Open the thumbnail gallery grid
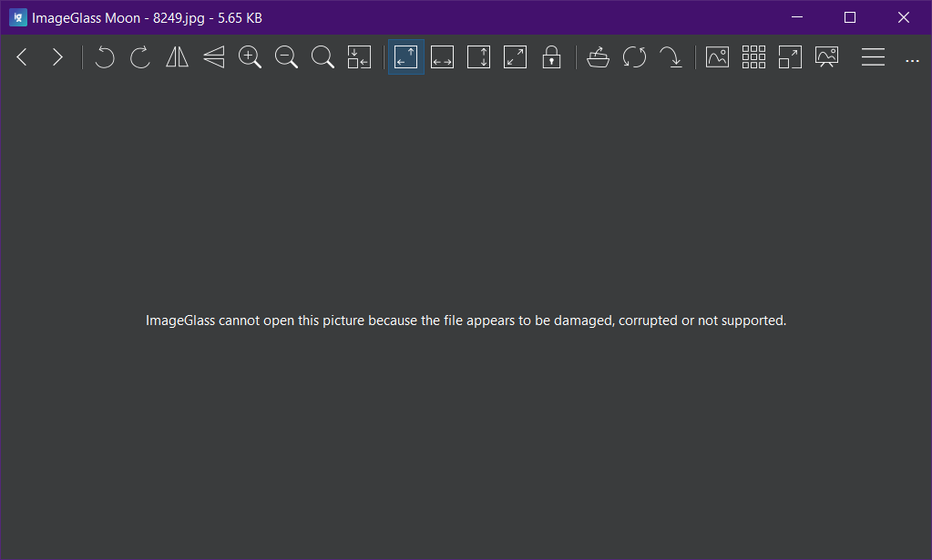The width and height of the screenshot is (932, 560). (x=753, y=56)
